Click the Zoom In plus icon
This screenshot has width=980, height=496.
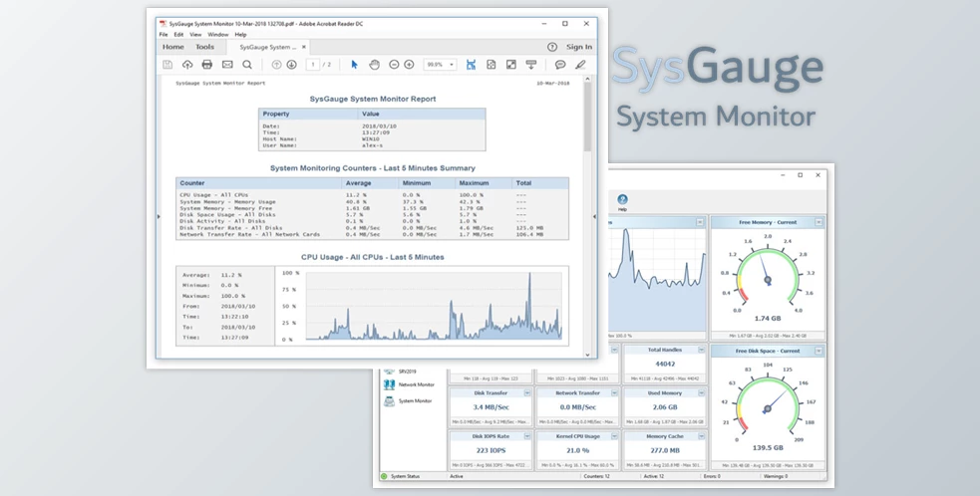[x=409, y=65]
